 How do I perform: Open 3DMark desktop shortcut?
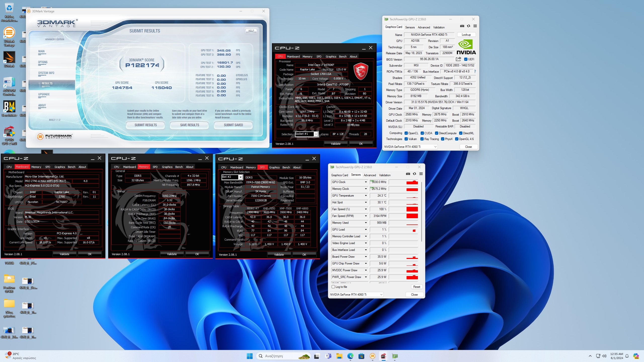9,59
